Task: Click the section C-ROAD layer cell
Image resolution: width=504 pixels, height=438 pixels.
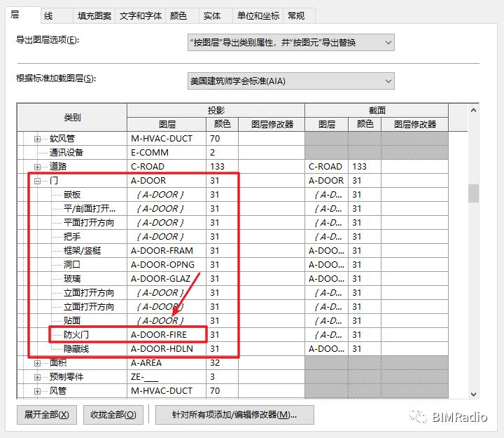Action: click(x=327, y=167)
